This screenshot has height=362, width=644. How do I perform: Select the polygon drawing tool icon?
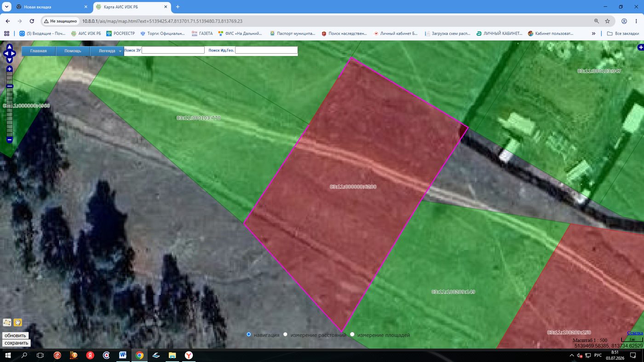[7, 322]
